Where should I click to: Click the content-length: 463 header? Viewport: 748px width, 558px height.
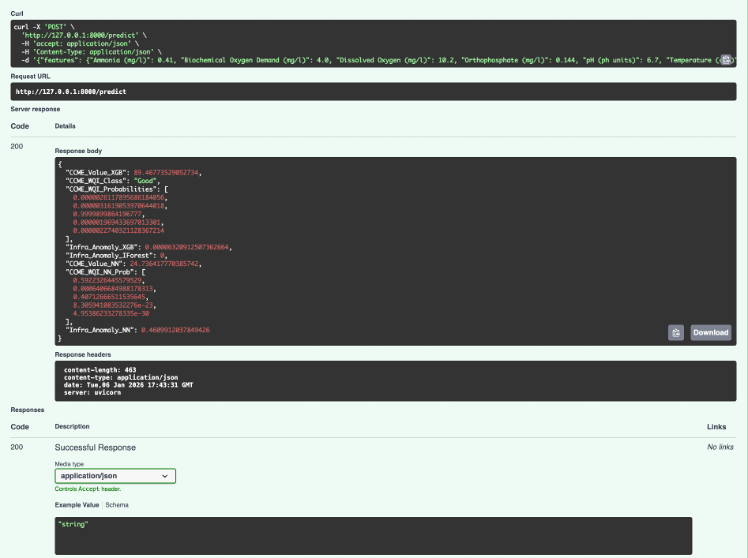100,370
